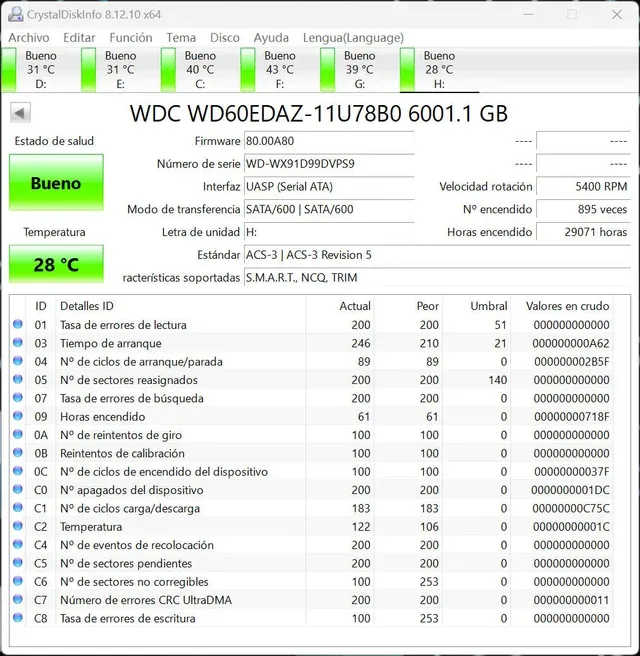
Task: Click blue status dot for Nº de sectores pendientes
Action: 18,563
